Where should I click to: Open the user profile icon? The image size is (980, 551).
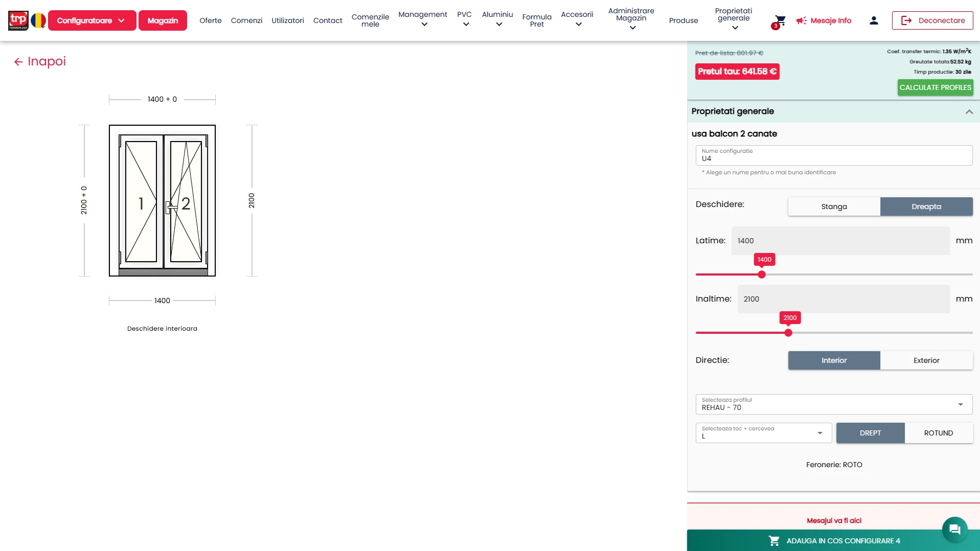874,20
